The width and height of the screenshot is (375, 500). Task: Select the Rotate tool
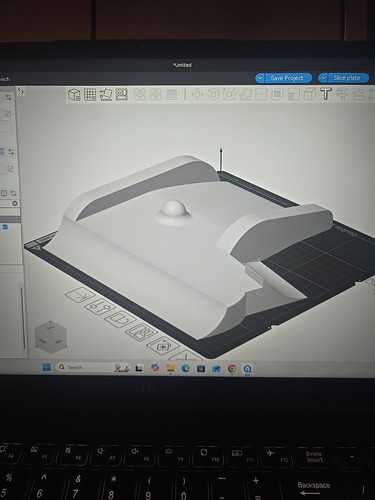213,95
